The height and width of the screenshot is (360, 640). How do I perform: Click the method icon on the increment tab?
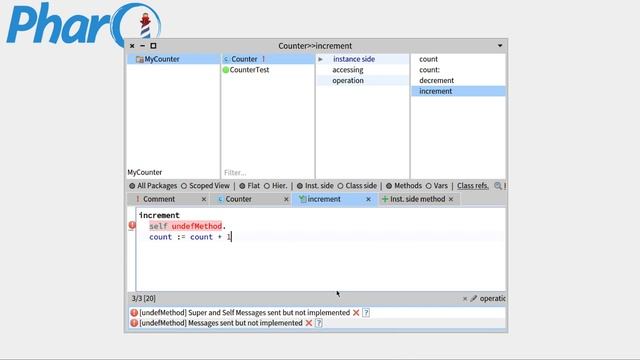[x=302, y=199]
